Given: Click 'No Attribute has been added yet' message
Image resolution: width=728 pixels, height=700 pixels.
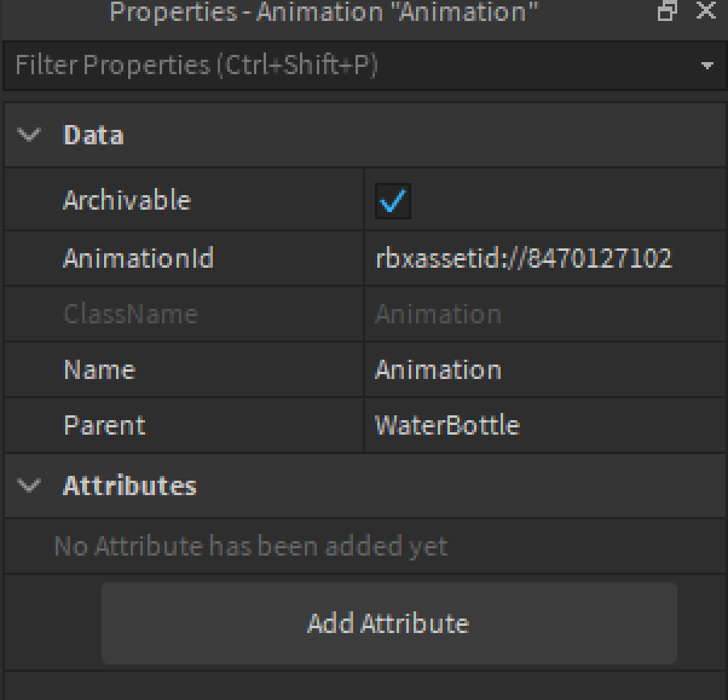Looking at the screenshot, I should click(x=251, y=546).
